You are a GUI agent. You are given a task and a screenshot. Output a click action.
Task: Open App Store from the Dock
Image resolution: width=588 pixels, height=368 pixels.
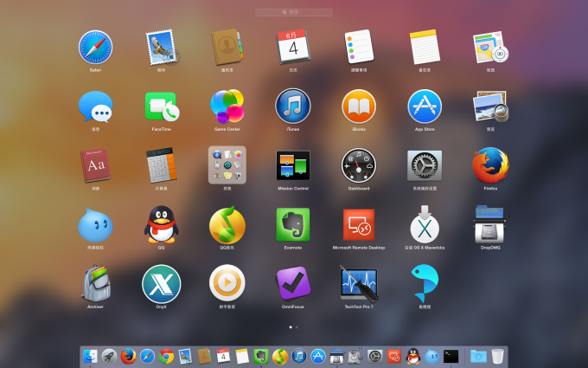click(x=318, y=356)
